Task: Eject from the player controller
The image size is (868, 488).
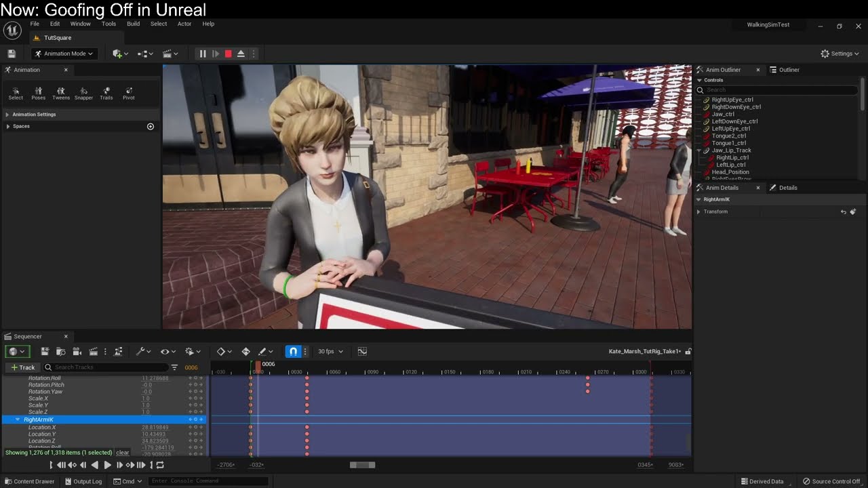Action: pos(241,54)
